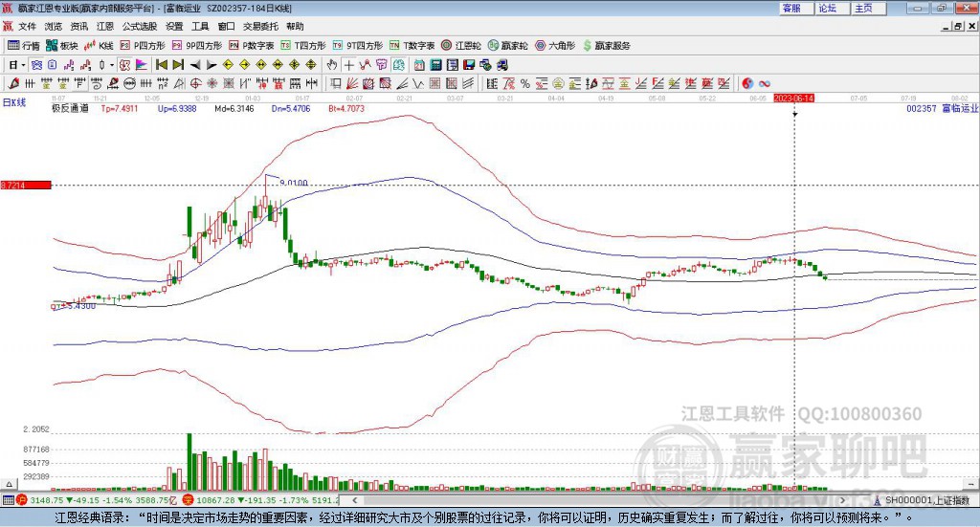Expand the candlestick style dropdown arrow
Screen dimensions: 980x527
pos(112,65)
